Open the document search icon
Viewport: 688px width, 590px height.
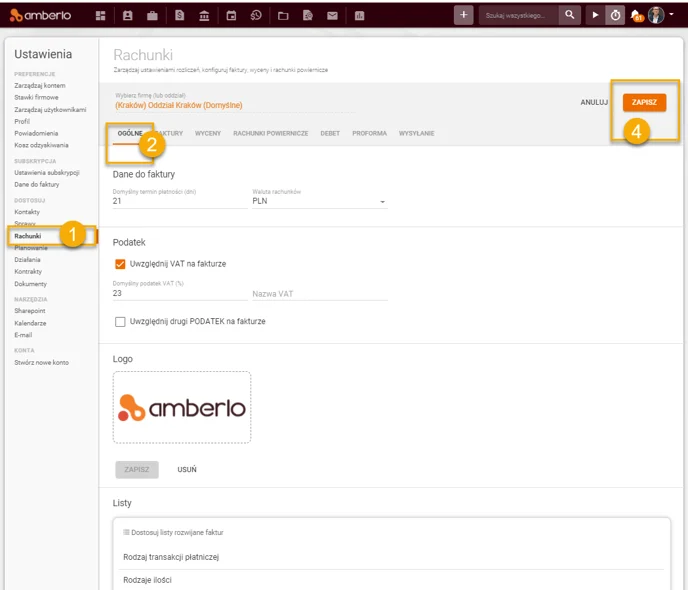pos(308,16)
